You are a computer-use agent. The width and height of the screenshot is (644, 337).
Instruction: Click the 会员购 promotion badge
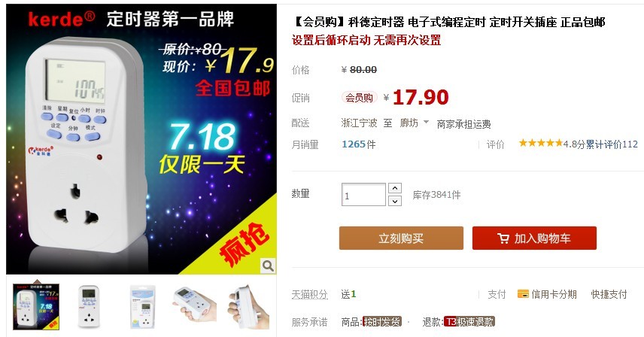point(359,97)
